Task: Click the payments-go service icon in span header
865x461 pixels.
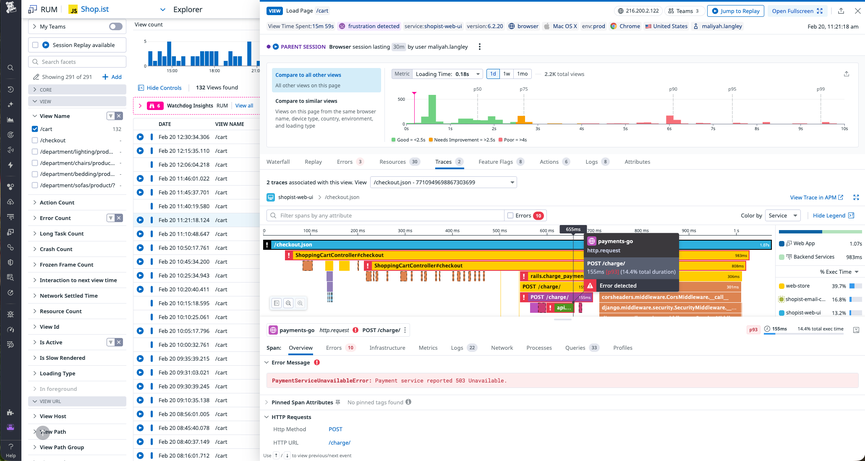Action: pos(273,330)
